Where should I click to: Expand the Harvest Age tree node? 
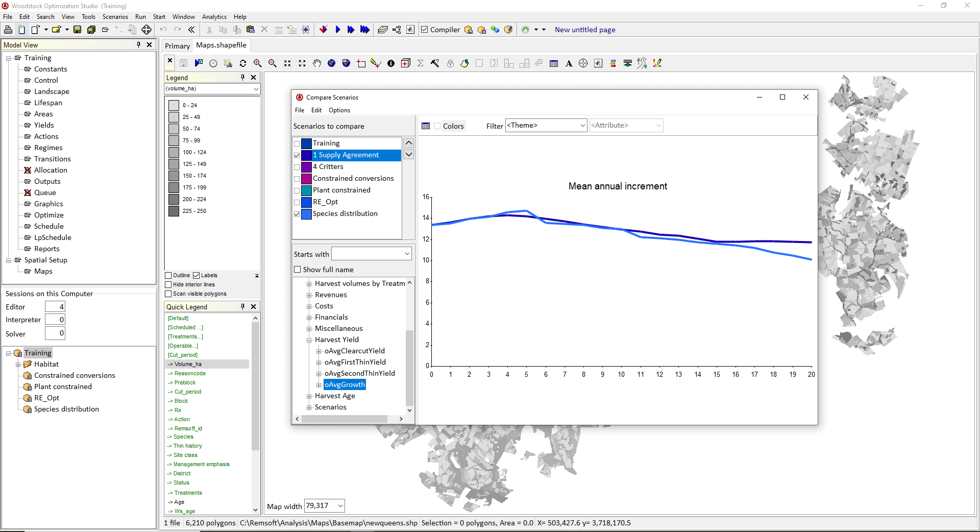309,396
